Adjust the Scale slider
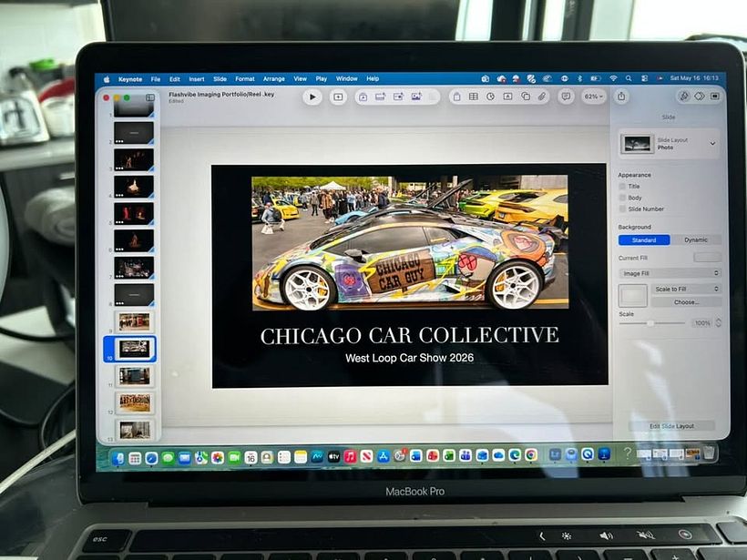This screenshot has width=747, height=560. point(651,323)
